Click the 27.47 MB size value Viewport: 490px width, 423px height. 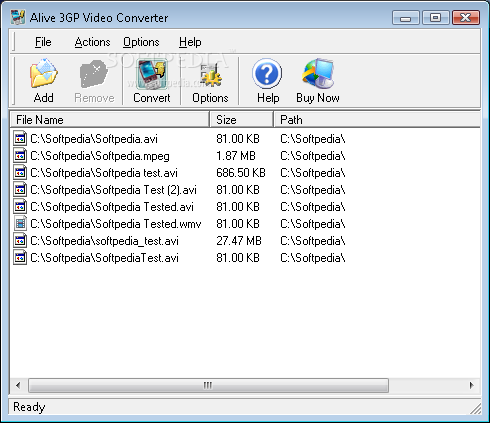239,241
